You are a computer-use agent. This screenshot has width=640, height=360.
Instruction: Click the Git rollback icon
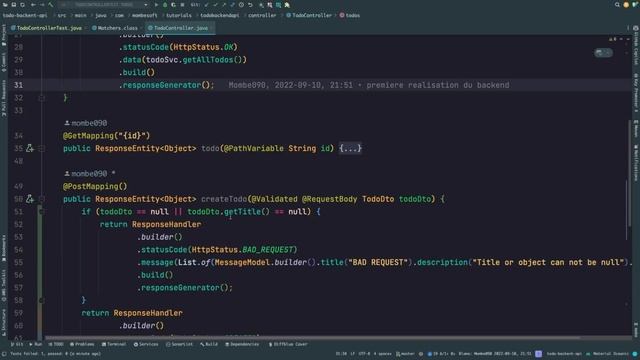(250, 4)
